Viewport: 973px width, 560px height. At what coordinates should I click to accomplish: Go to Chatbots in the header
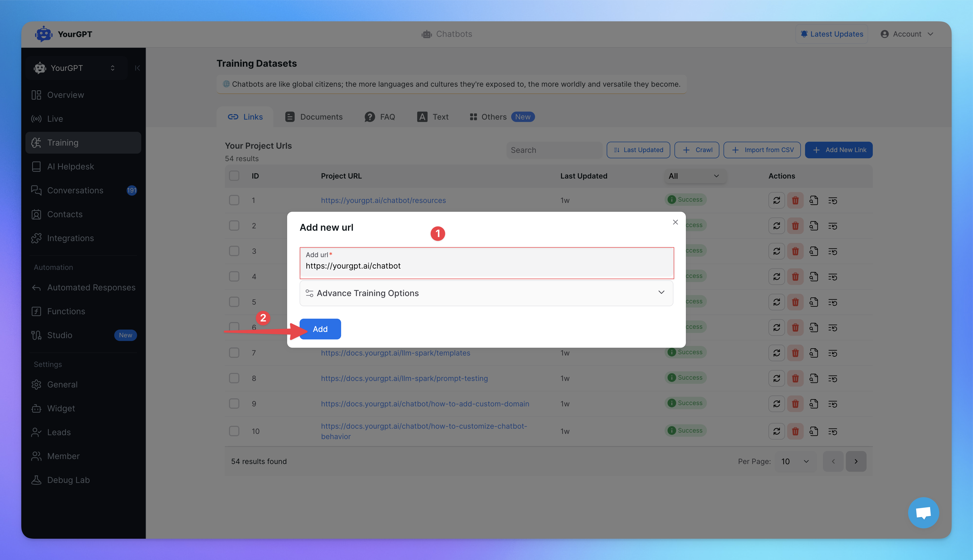pyautogui.click(x=447, y=34)
